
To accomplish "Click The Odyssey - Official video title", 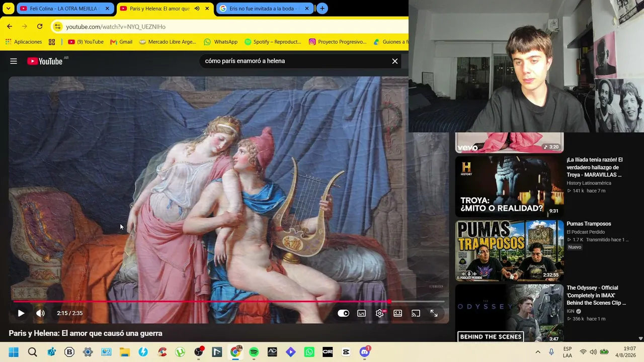I will 597,296.
